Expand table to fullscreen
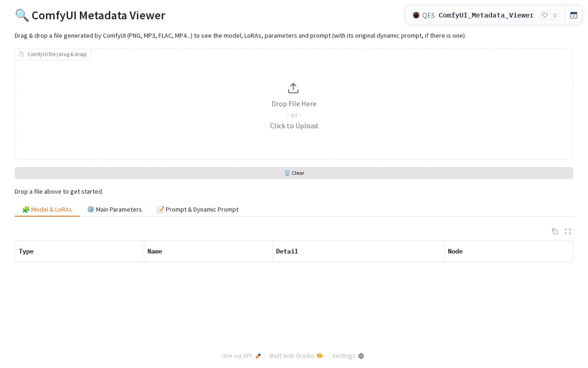588x368 pixels. pyautogui.click(x=568, y=231)
